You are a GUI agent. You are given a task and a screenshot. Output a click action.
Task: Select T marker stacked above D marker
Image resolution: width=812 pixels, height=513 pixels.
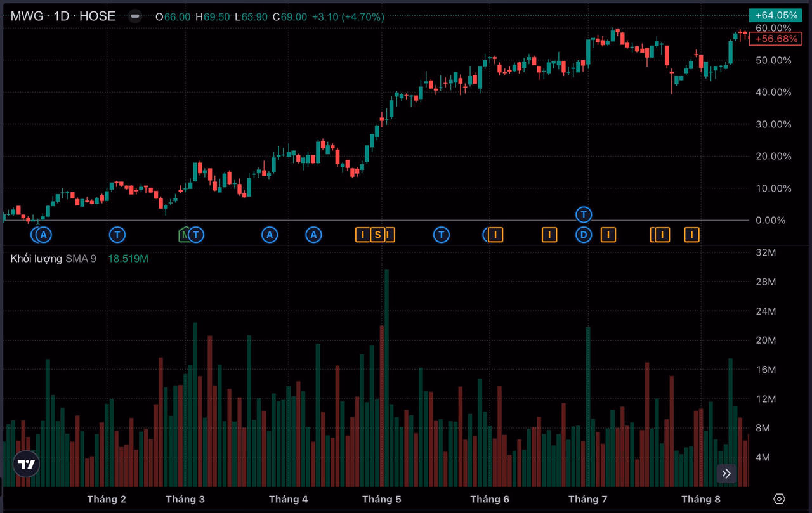pyautogui.click(x=584, y=214)
